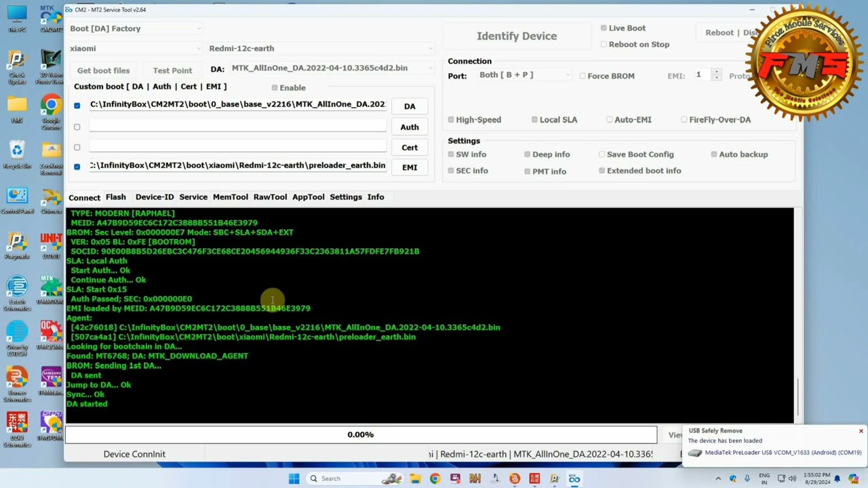Toggle the DA custom boot checkbox
This screenshot has height=488, width=868.
77,106
